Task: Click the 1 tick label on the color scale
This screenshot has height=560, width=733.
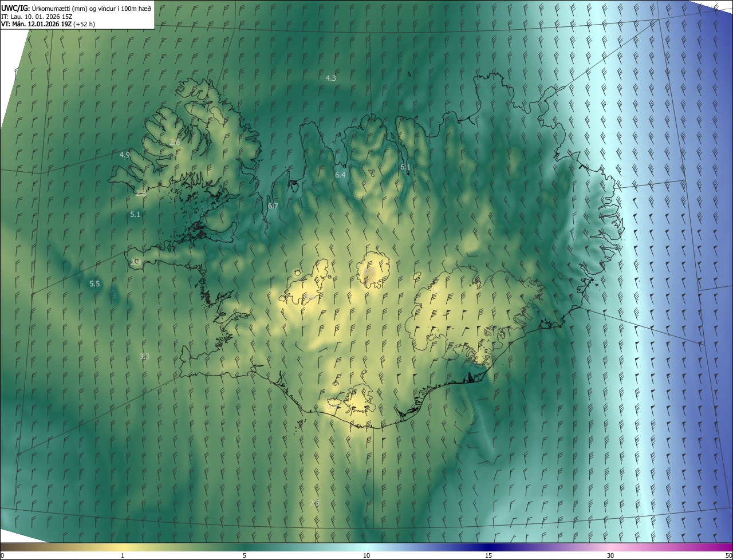Action: pyautogui.click(x=123, y=555)
